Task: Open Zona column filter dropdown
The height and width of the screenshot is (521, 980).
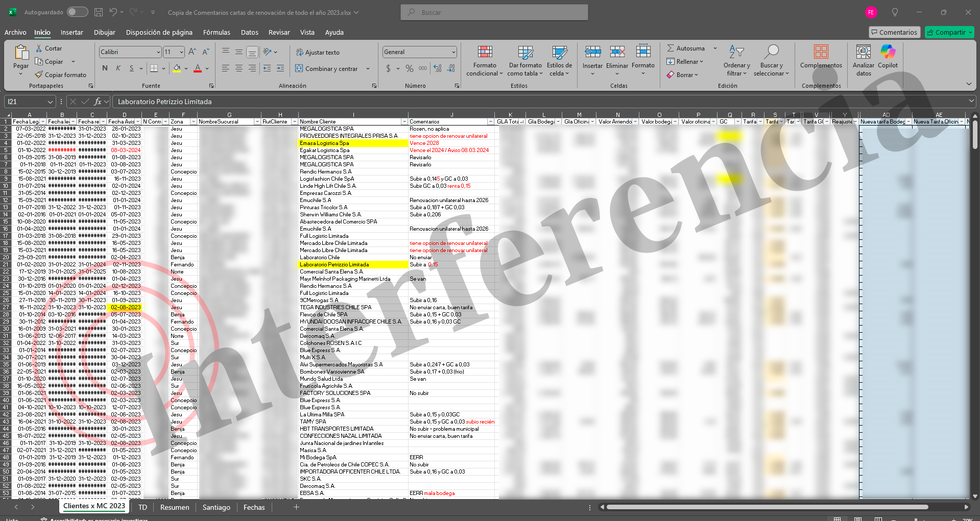Action: [x=193, y=121]
